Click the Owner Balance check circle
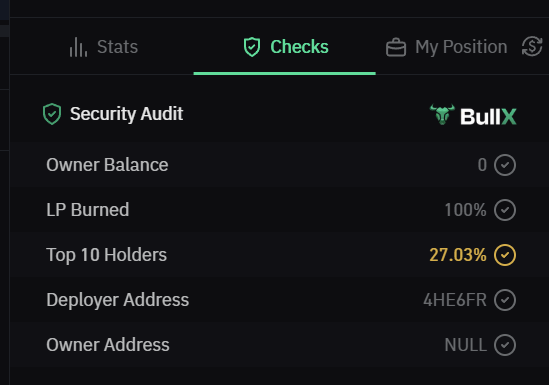The width and height of the screenshot is (549, 385). tap(505, 165)
